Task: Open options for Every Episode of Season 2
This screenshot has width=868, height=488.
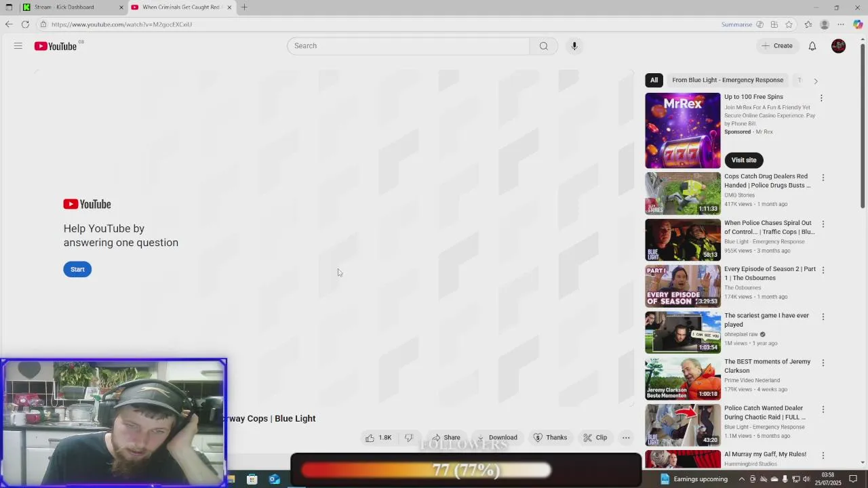Action: click(823, 270)
